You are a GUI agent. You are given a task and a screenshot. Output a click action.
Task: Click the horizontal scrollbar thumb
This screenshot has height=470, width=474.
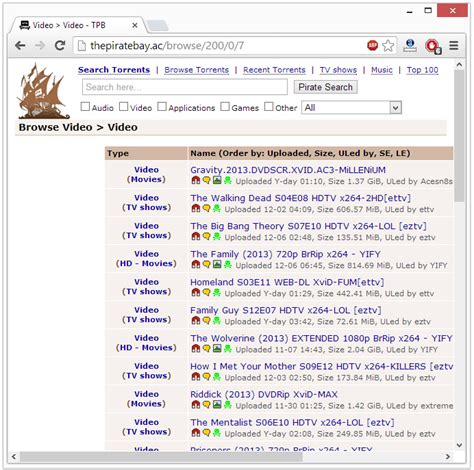coord(161,456)
